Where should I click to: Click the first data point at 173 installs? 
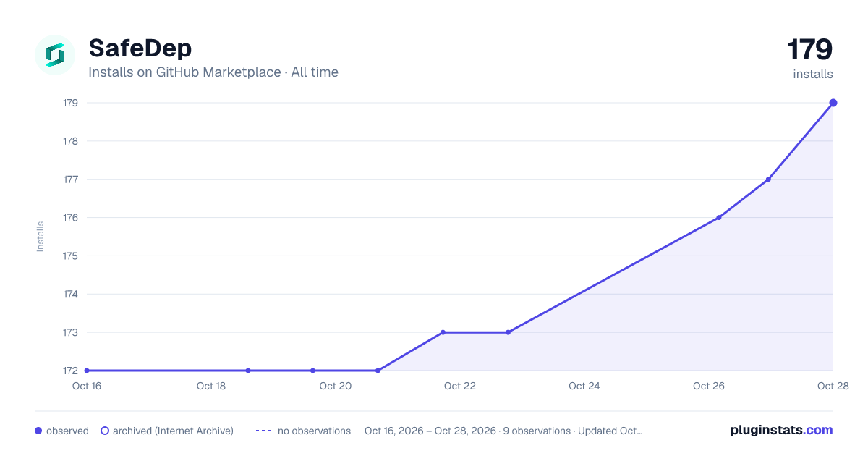point(443,332)
